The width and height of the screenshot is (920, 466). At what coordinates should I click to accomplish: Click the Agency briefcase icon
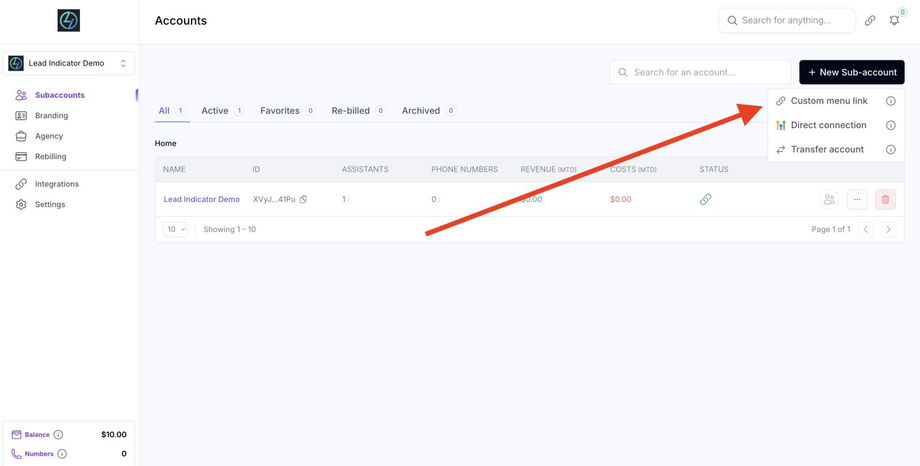21,136
